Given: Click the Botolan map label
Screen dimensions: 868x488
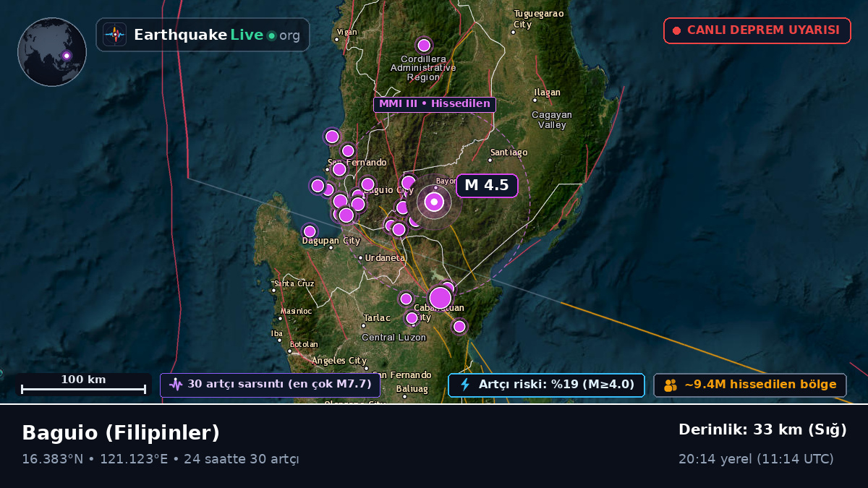Looking at the screenshot, I should [x=304, y=344].
